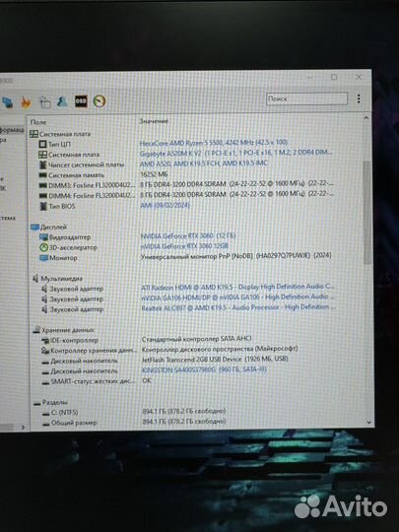This screenshot has width=399, height=532.
Task: Click the DIMM3 memory module icon
Action: coord(43,185)
